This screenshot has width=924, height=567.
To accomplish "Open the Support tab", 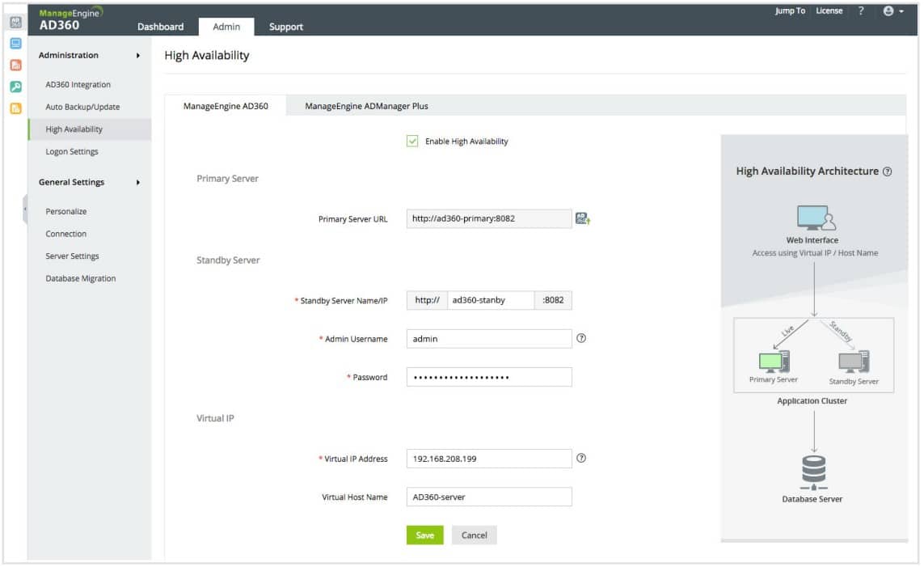I will pos(287,27).
